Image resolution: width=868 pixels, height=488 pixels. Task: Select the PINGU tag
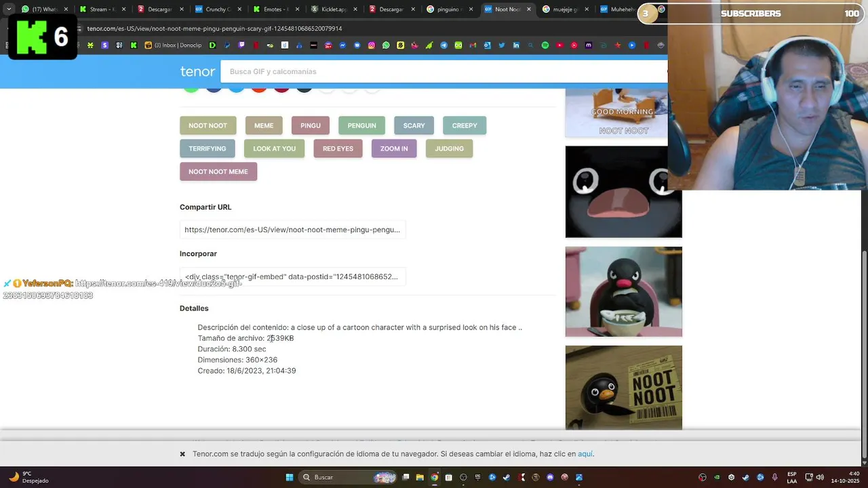point(311,125)
